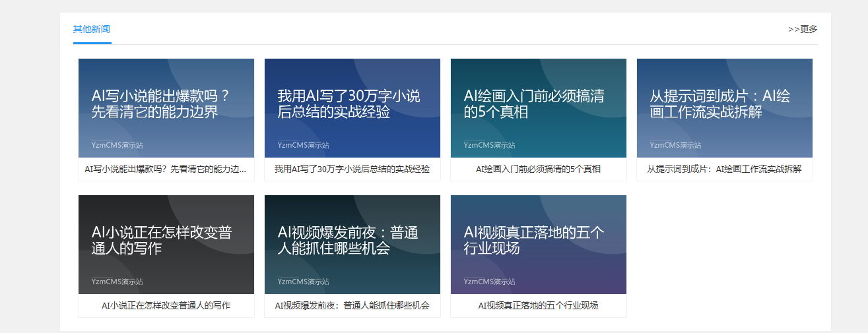Click caption link AI写小说能出爆款吗？先看清它的能力边...
The height and width of the screenshot is (333, 868).
(x=166, y=169)
